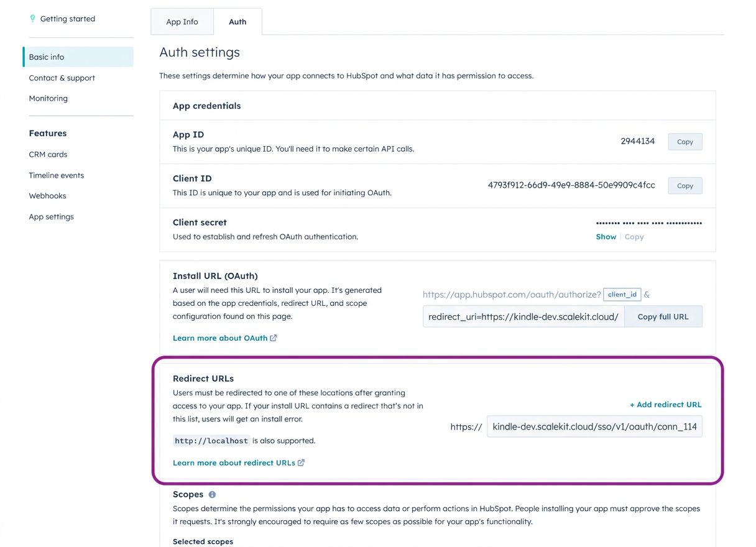756x547 pixels.
Task: Copy the App ID value
Action: click(685, 141)
